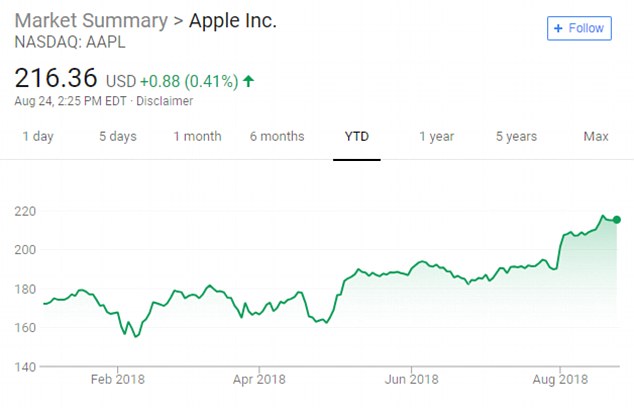Open the Market Summary breadcrumb link
The height and width of the screenshot is (408, 634).
click(x=91, y=21)
